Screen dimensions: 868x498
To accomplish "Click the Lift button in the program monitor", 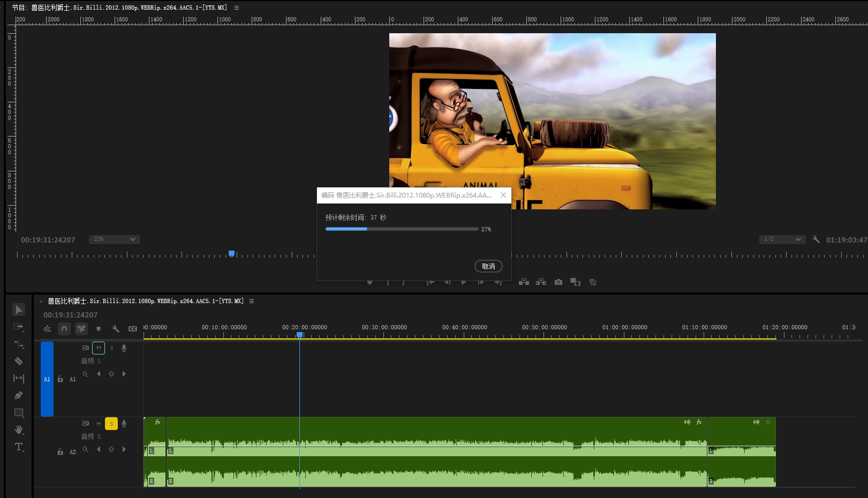I will (524, 282).
